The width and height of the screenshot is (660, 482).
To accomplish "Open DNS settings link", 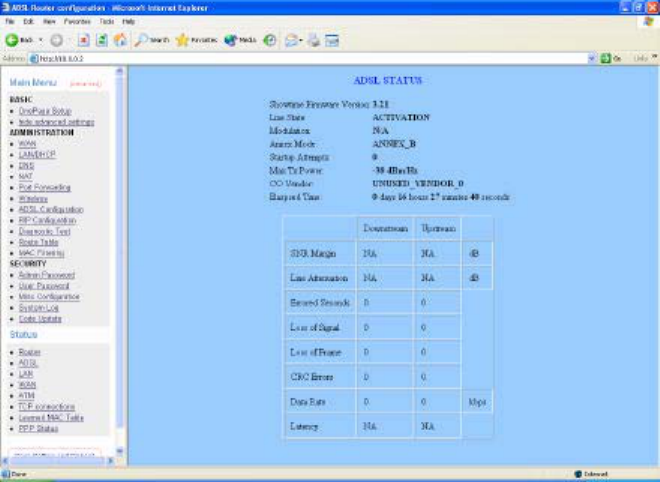I will point(27,165).
